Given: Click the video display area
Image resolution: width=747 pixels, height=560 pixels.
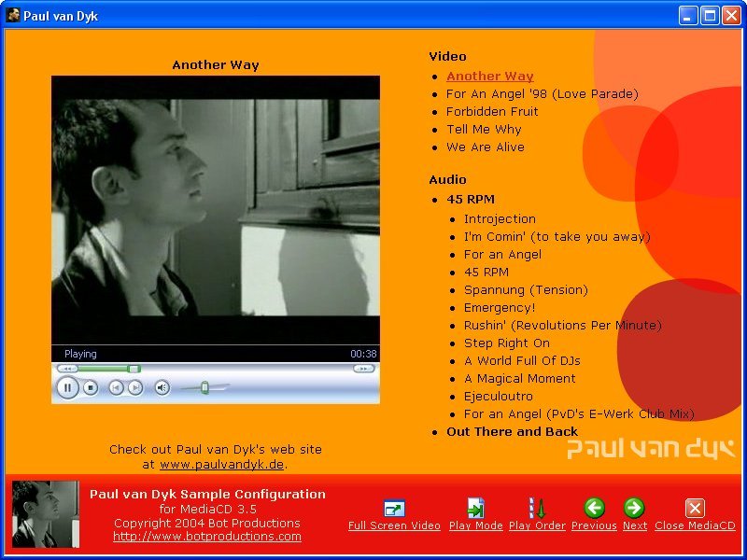Looking at the screenshot, I should (x=216, y=209).
